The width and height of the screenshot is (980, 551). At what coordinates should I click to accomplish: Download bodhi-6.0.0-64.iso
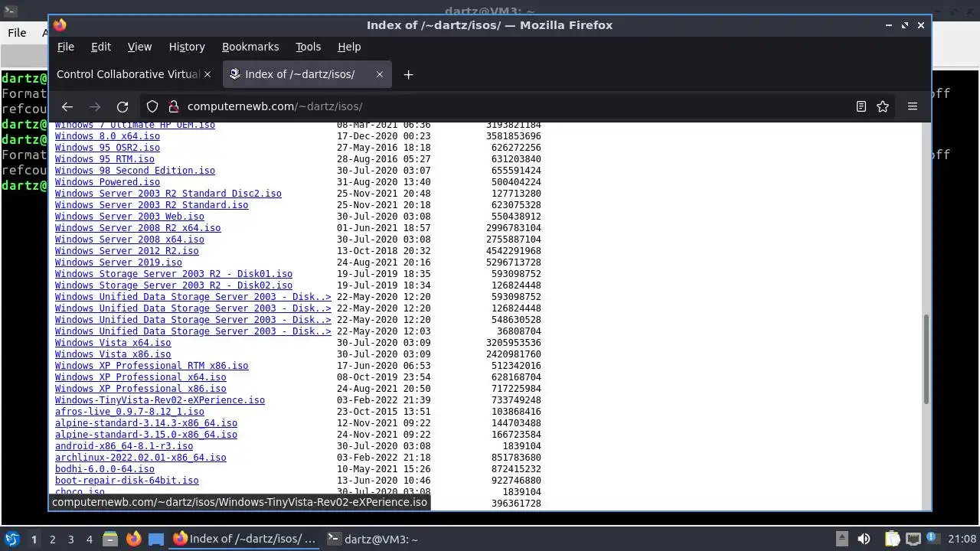pos(105,469)
